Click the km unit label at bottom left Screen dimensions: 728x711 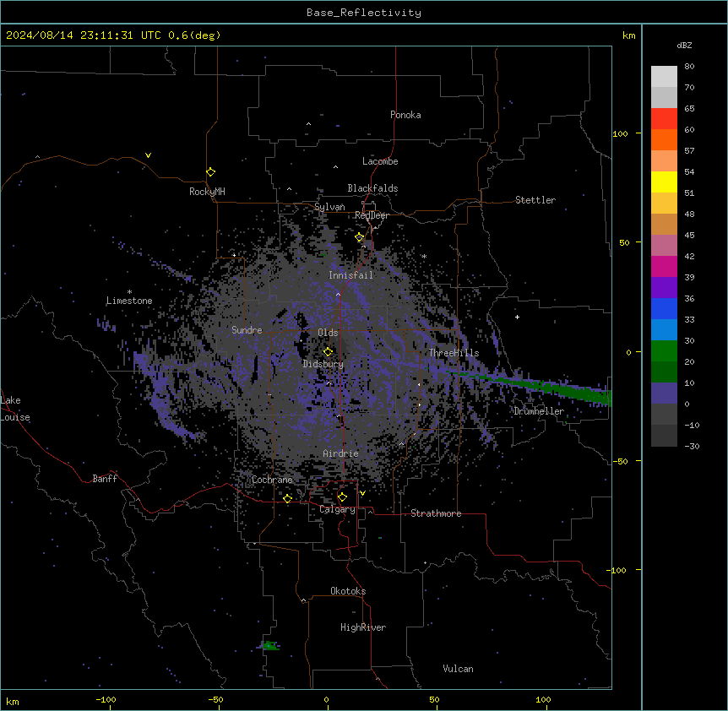pyautogui.click(x=13, y=702)
